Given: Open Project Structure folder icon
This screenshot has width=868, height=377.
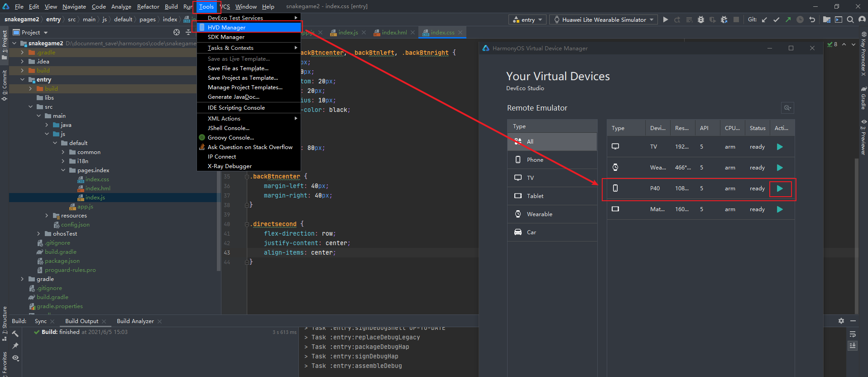Looking at the screenshot, I should 827,19.
